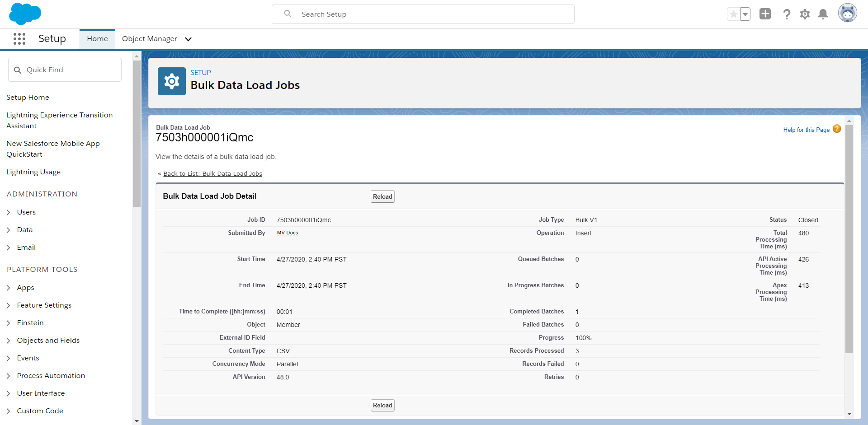Click the bottom Reload button
868x425 pixels.
[382, 405]
